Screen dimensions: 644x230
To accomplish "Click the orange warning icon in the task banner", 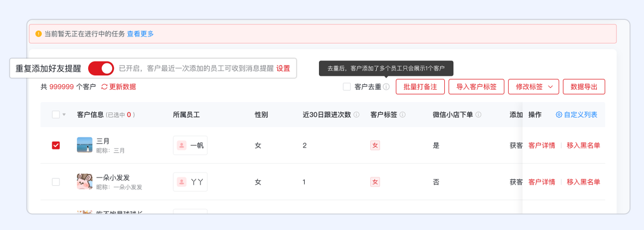I will pos(39,33).
